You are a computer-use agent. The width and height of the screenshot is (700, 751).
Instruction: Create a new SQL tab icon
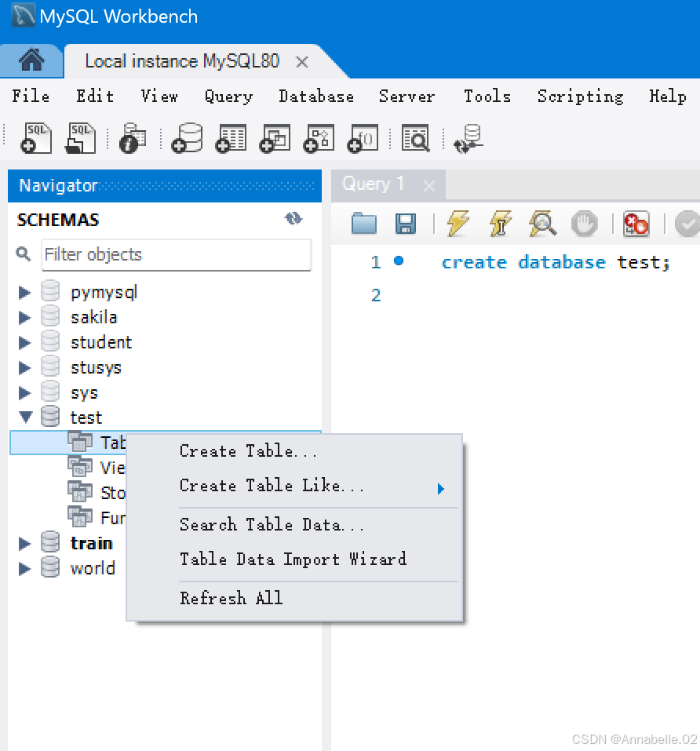point(36,138)
